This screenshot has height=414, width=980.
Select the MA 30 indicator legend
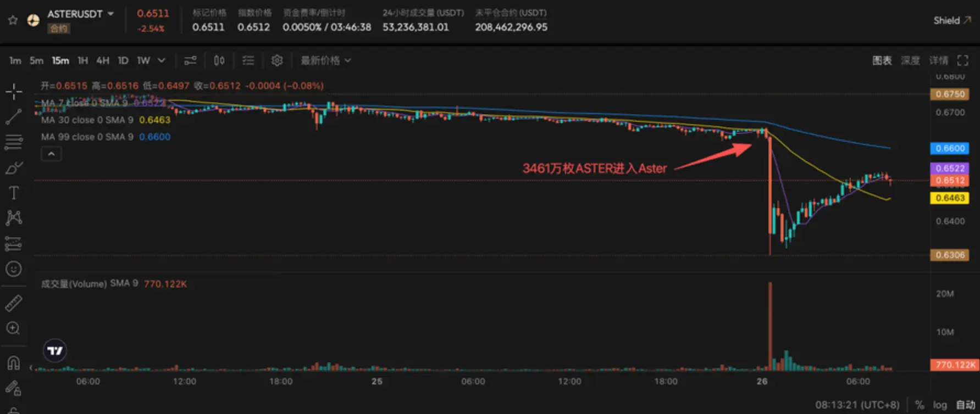106,120
